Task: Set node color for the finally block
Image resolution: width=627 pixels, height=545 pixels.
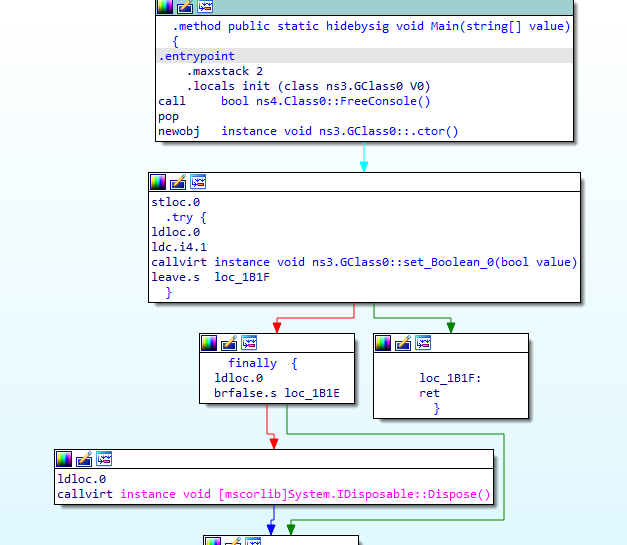Action: point(209,343)
